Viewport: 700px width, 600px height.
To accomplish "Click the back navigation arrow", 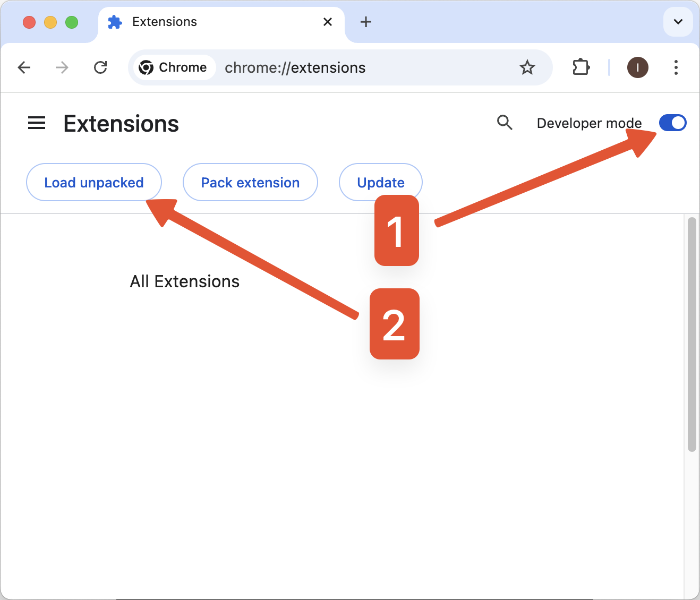I will (24, 67).
